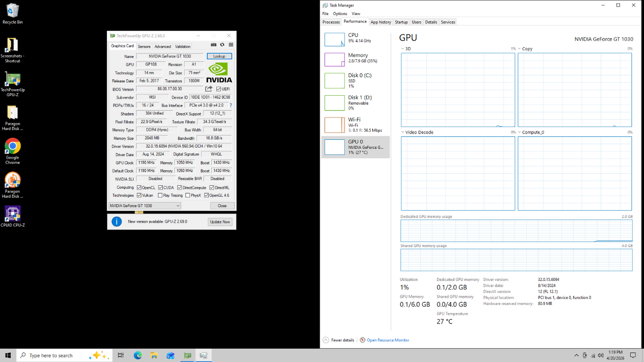Click the network icon in system tray
Screen dimensions: 644x362
click(593, 355)
